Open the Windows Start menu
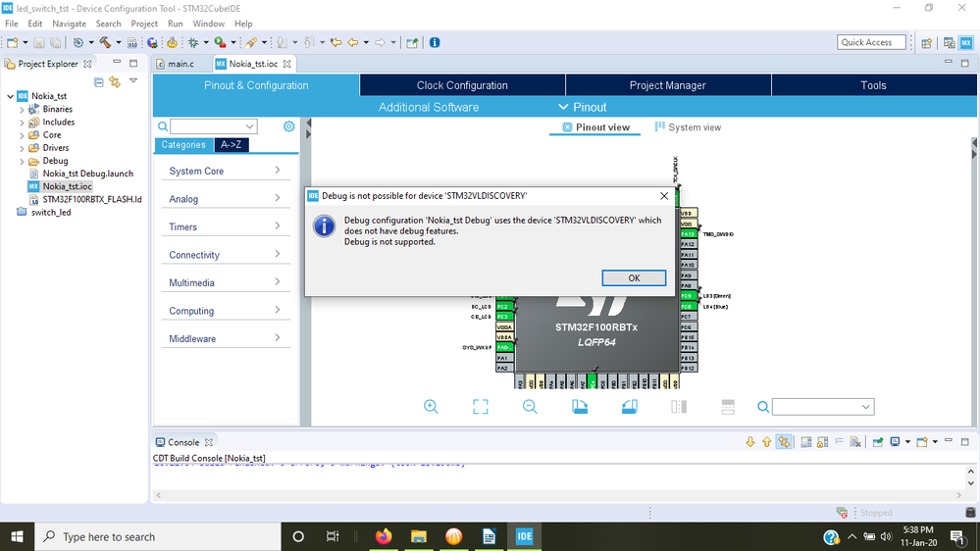The height and width of the screenshot is (551, 980). tap(17, 536)
